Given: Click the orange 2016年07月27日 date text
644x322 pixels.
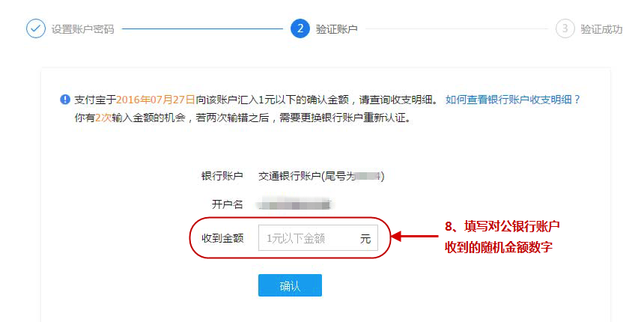Looking at the screenshot, I should (x=155, y=100).
